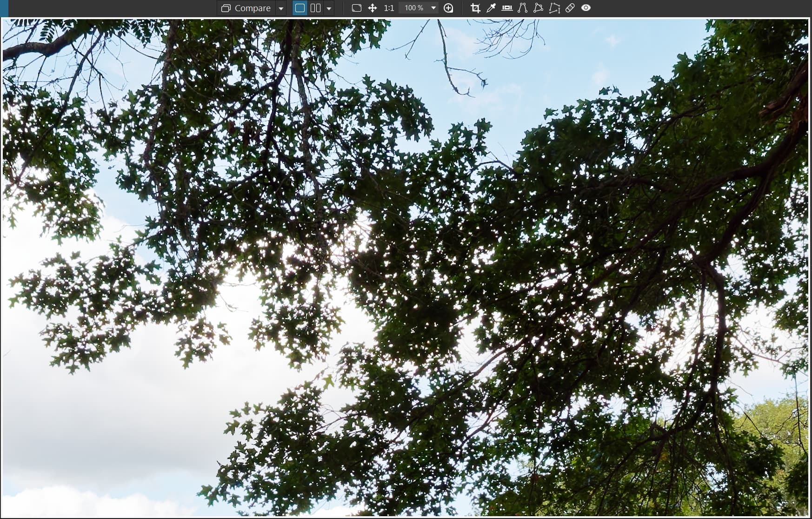The height and width of the screenshot is (519, 812).
Task: Select single image view mode
Action: (300, 8)
